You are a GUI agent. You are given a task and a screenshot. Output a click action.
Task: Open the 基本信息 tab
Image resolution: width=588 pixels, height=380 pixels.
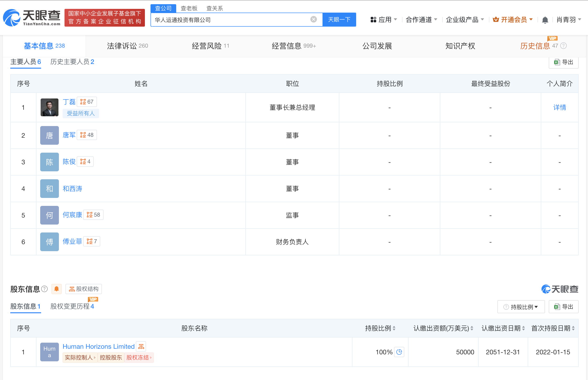tap(44, 46)
